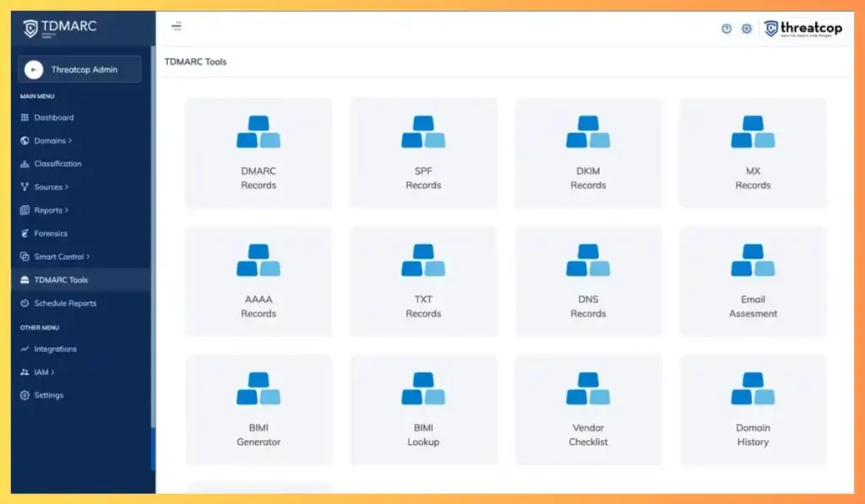Open the TXT Records tool icon
The width and height of the screenshot is (865, 504).
[423, 260]
